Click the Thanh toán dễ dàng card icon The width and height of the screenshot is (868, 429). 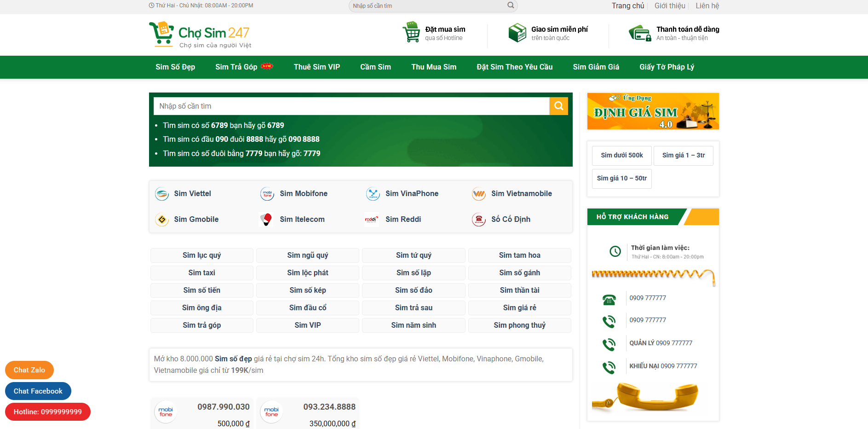click(x=640, y=33)
